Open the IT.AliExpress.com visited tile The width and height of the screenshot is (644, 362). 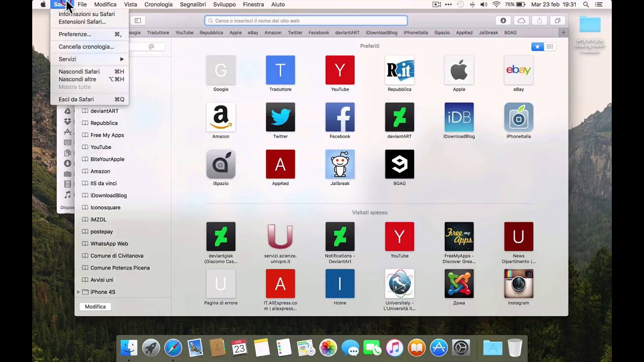(x=280, y=284)
